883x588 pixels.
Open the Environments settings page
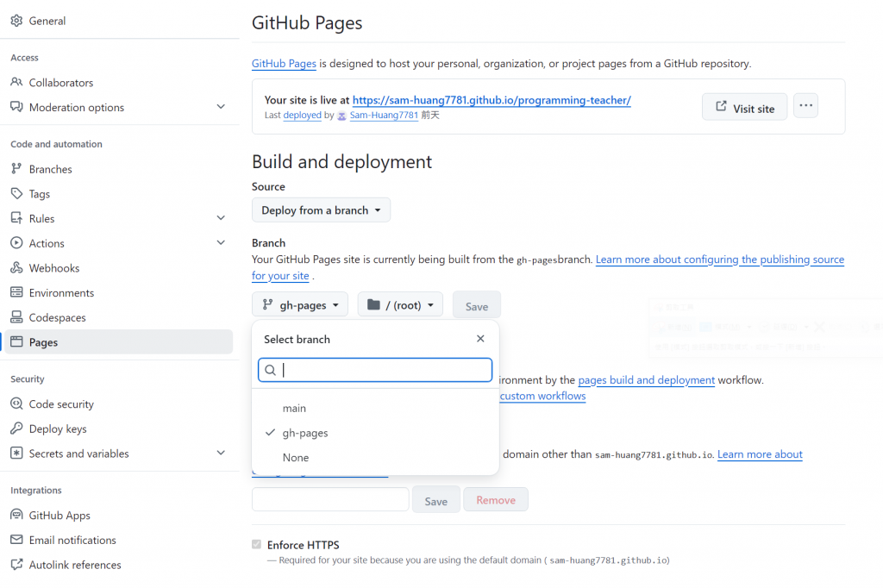pyautogui.click(x=119, y=292)
